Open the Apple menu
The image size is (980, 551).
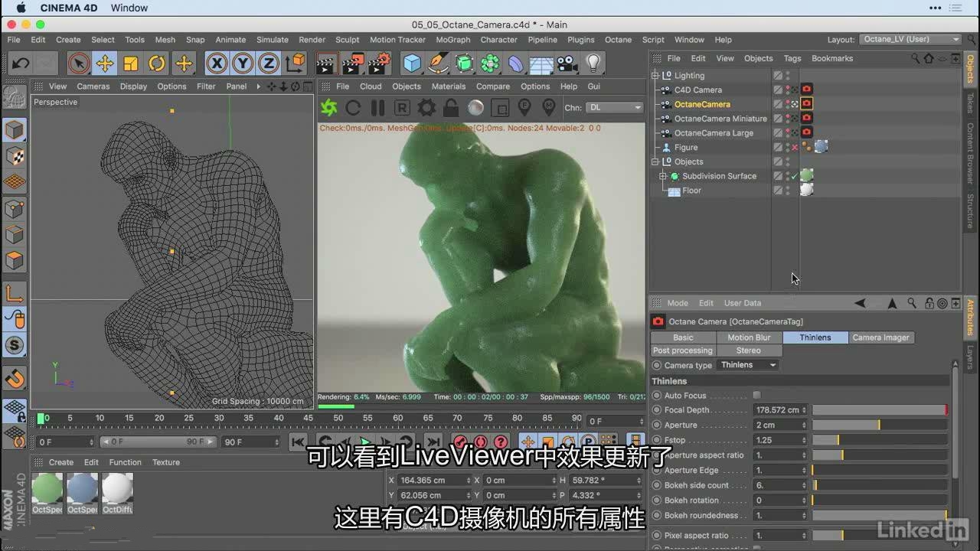coord(21,8)
